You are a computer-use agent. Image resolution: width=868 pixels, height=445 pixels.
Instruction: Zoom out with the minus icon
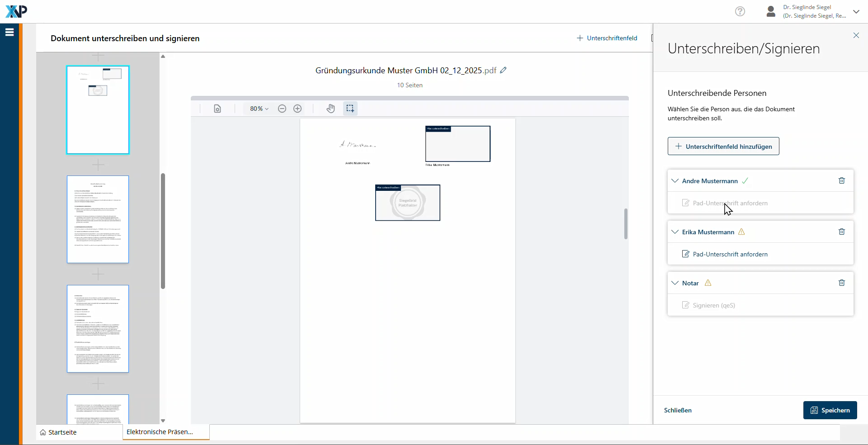click(x=282, y=109)
